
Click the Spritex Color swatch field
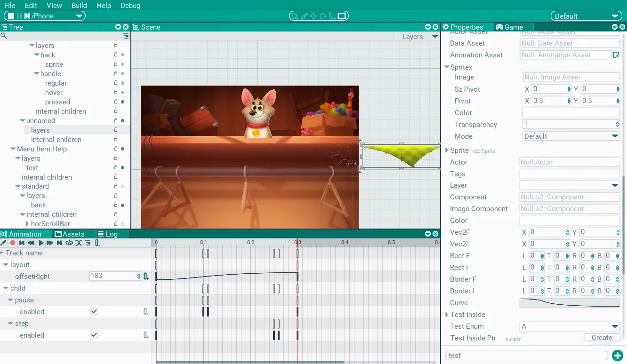[571, 113]
